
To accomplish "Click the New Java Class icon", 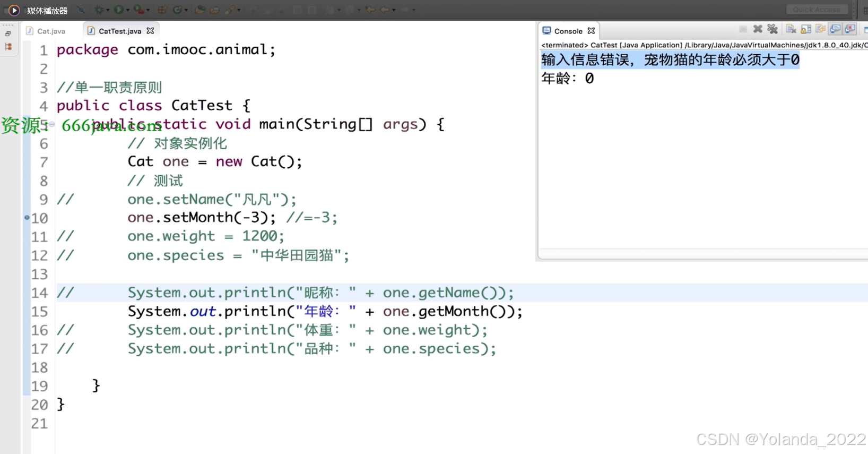I will [177, 10].
